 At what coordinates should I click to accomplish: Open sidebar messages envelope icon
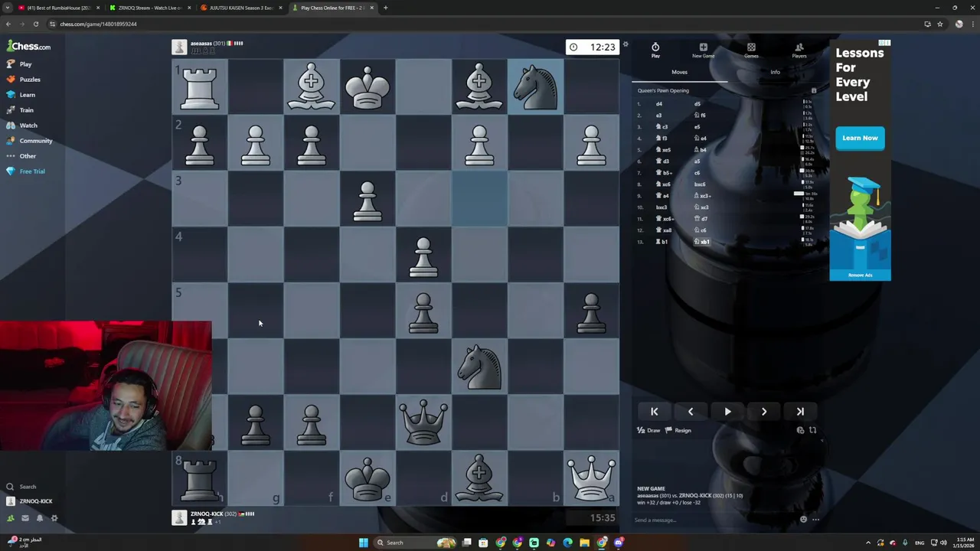point(24,518)
